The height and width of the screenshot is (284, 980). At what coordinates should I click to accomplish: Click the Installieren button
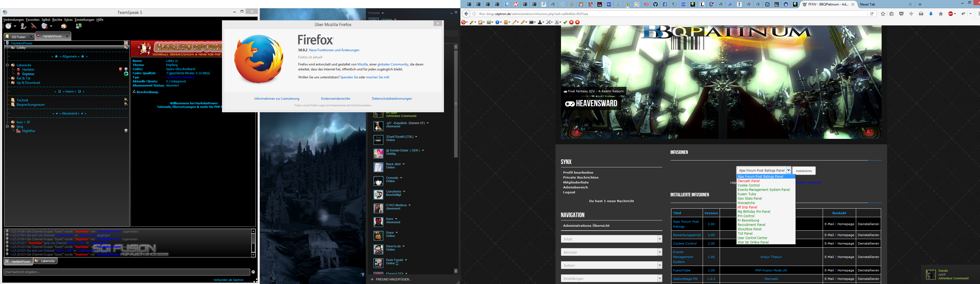804,171
